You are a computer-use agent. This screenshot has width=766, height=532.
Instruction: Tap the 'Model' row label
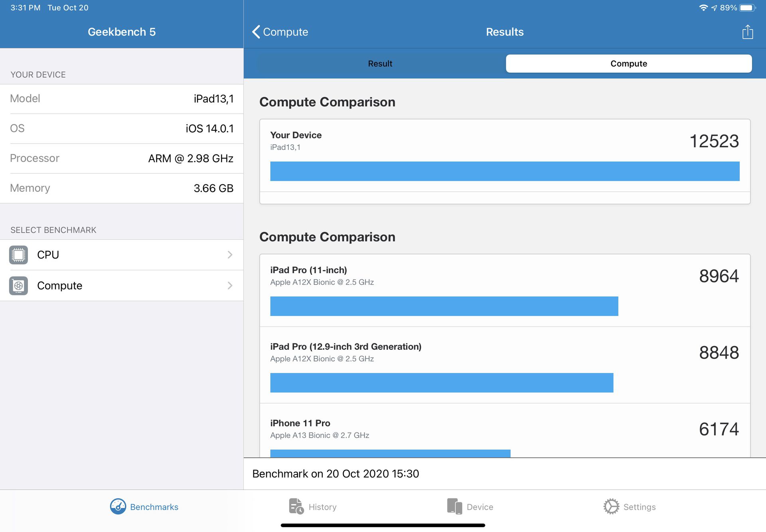[25, 99]
